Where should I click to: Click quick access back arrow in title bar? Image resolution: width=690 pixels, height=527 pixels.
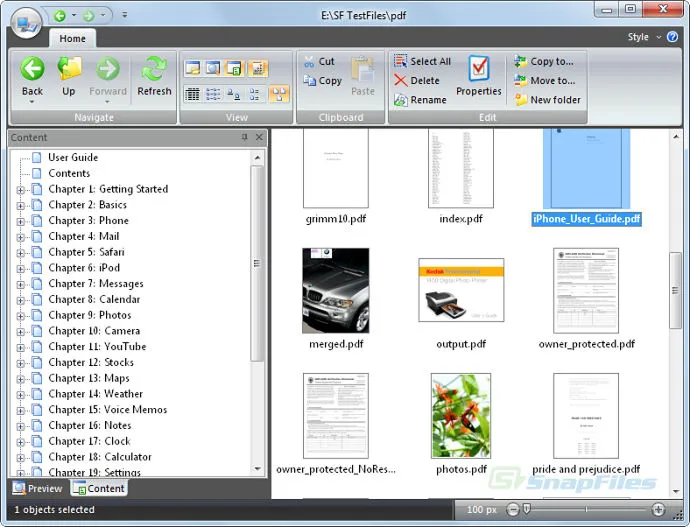(60, 16)
